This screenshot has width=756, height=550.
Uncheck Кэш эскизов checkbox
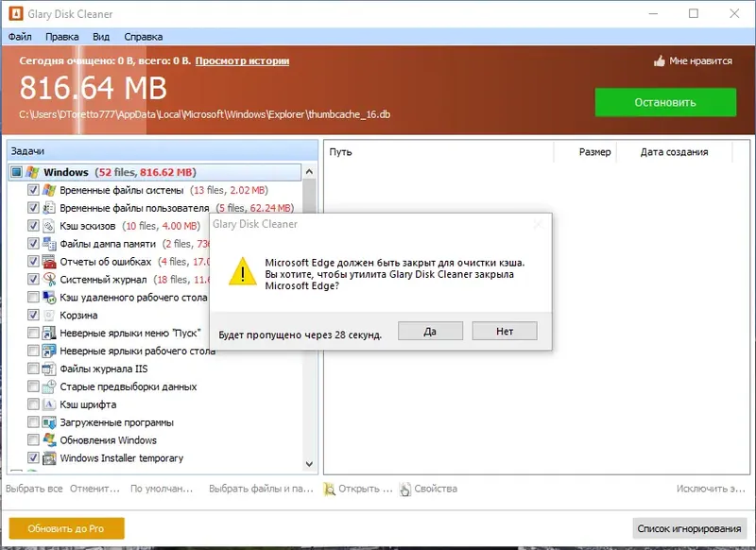(x=33, y=226)
